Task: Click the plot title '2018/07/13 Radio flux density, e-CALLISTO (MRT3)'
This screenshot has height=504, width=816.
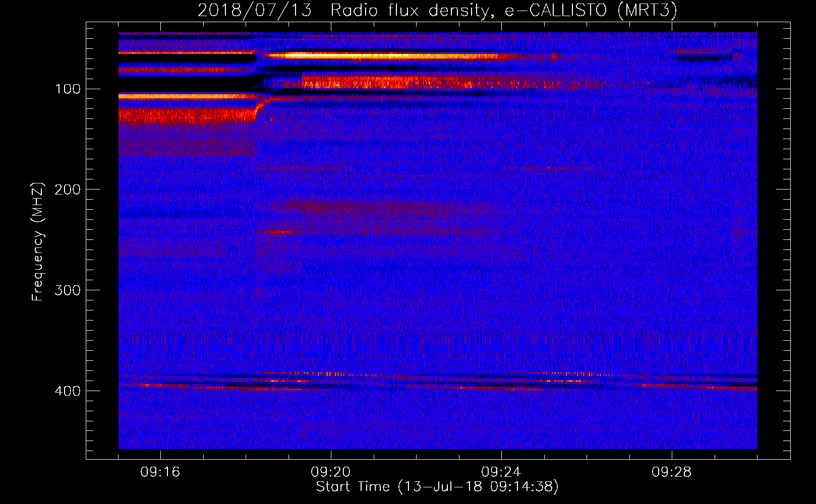Action: click(x=437, y=11)
